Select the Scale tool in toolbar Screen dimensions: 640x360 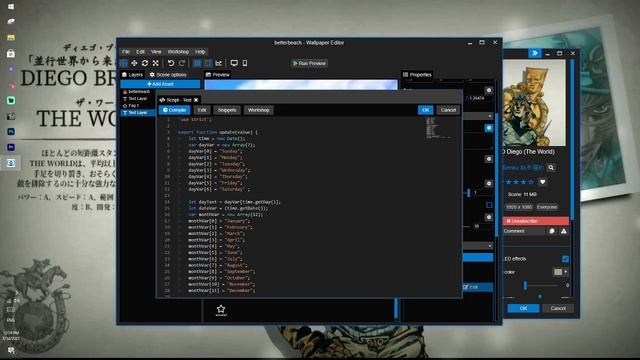click(156, 63)
